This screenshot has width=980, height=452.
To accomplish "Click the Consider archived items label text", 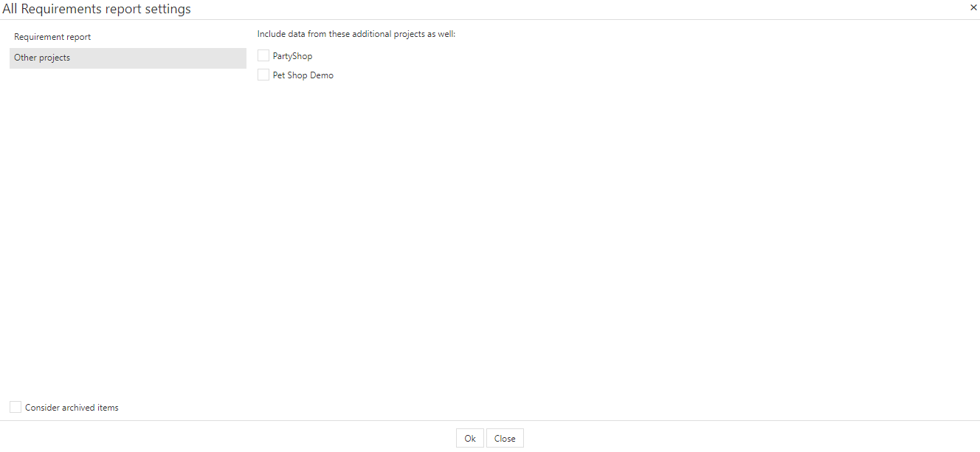I will pyautogui.click(x=72, y=408).
